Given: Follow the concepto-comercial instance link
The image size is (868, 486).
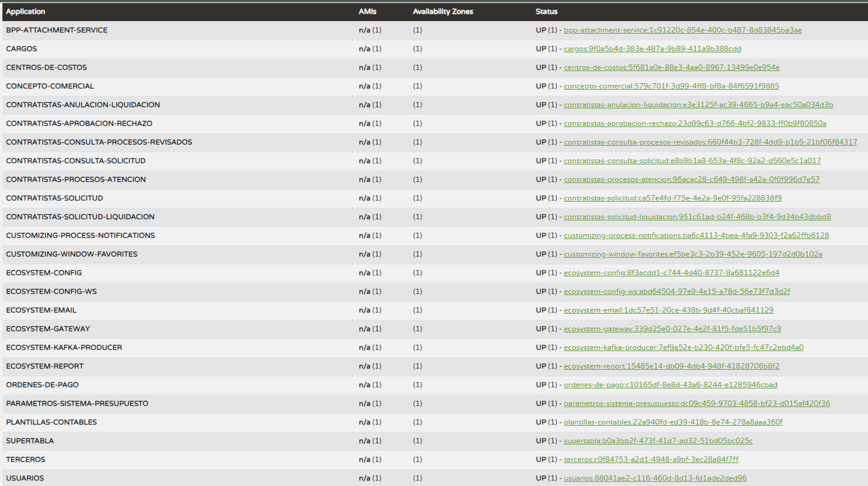Looking at the screenshot, I should [x=671, y=86].
